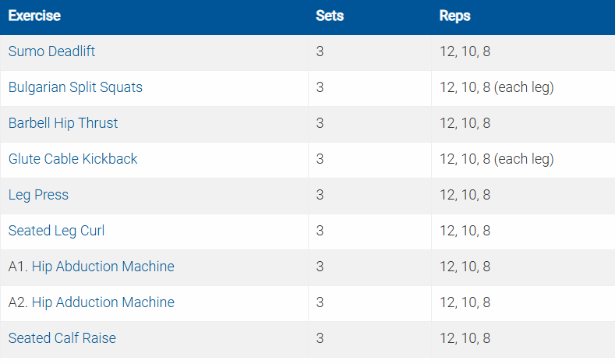This screenshot has width=615, height=364.
Task: Click the Seated Calf Raise link
Action: coord(62,338)
